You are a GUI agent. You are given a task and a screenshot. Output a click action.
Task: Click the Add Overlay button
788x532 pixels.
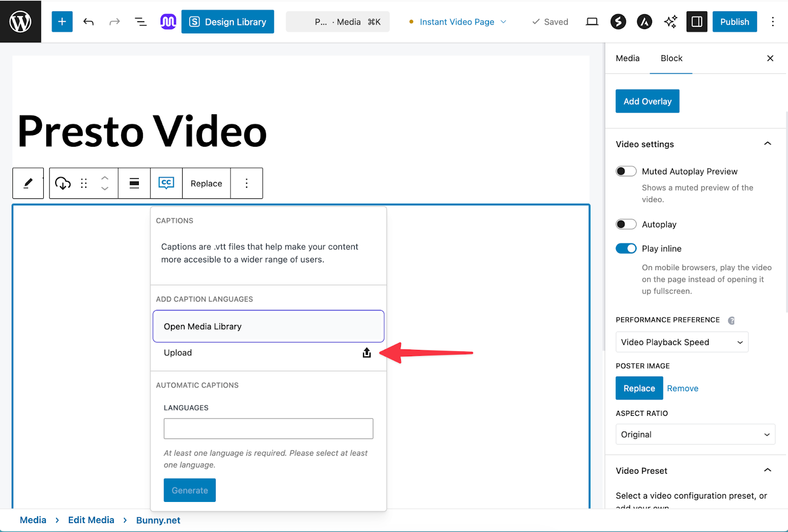pyautogui.click(x=647, y=101)
